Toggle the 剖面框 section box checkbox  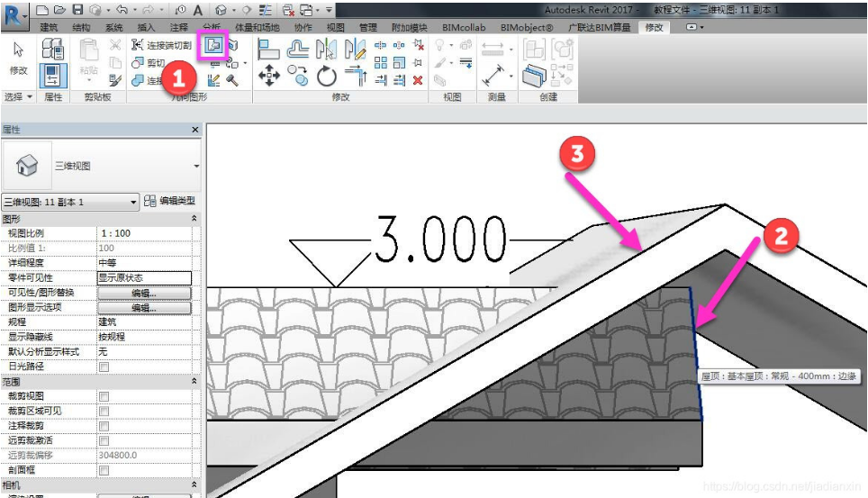pyautogui.click(x=104, y=470)
